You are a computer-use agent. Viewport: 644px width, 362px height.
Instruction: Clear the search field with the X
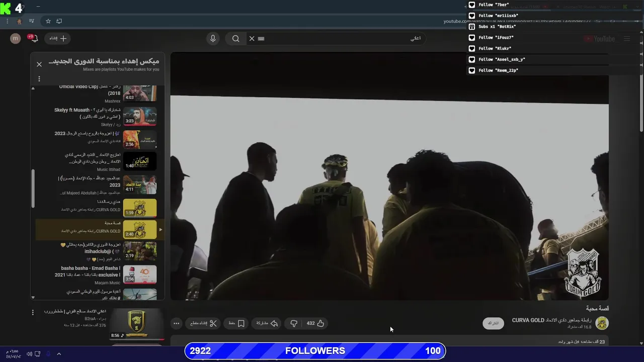click(252, 38)
